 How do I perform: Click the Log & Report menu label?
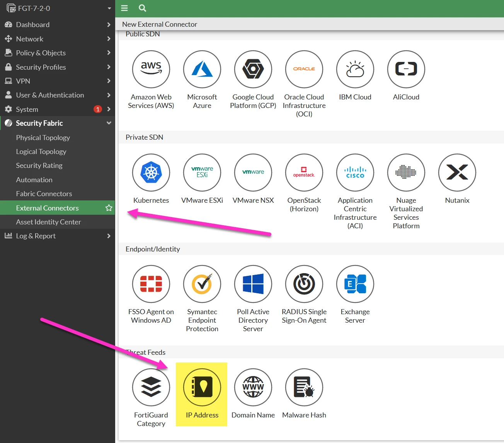pyautogui.click(x=36, y=236)
